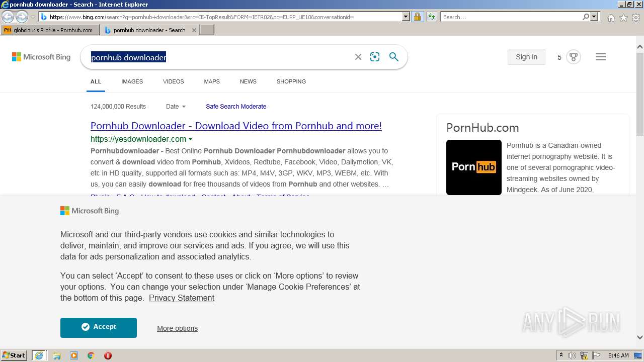This screenshot has width=644, height=362.
Task: Click the 124,000,000 Results count text
Action: click(x=118, y=107)
